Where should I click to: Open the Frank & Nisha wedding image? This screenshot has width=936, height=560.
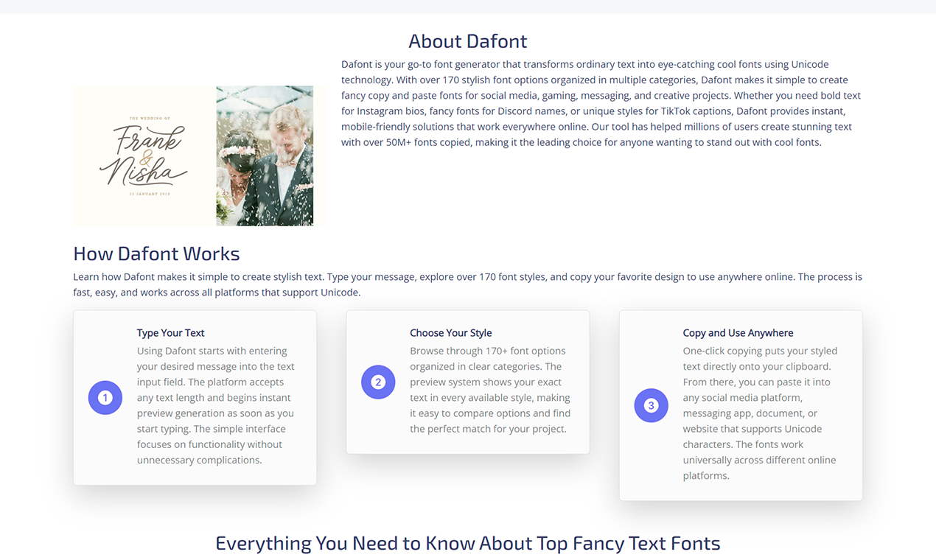click(x=199, y=156)
